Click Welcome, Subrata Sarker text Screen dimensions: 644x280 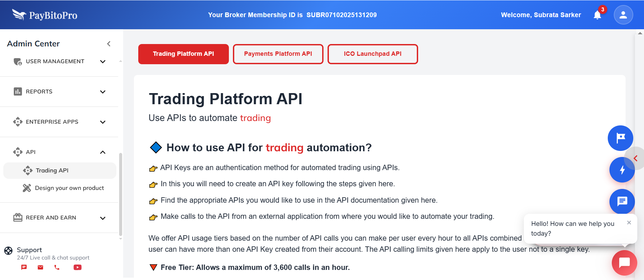(541, 15)
